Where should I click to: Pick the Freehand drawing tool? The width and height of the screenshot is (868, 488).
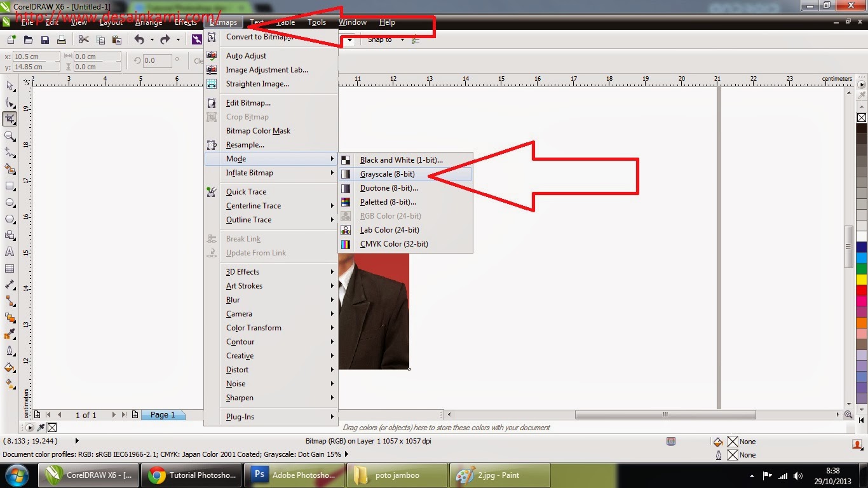coord(10,152)
